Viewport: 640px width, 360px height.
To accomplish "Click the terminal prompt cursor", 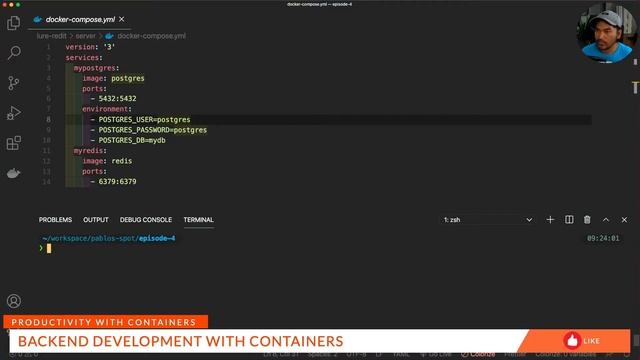I will pos(49,248).
